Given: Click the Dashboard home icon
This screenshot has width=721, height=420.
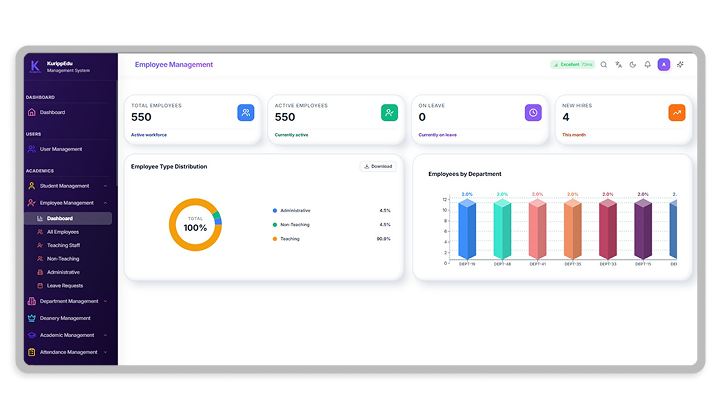Looking at the screenshot, I should (x=32, y=112).
